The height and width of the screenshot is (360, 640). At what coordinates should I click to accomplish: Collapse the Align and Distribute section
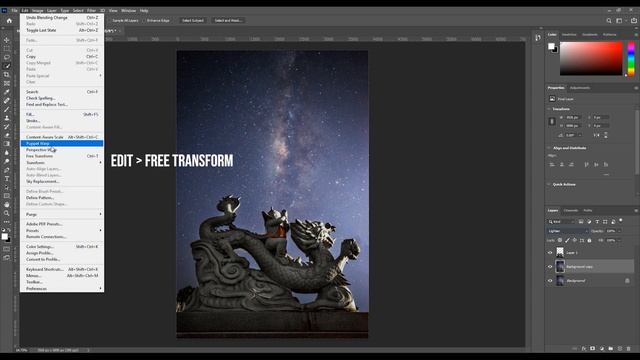coord(549,148)
